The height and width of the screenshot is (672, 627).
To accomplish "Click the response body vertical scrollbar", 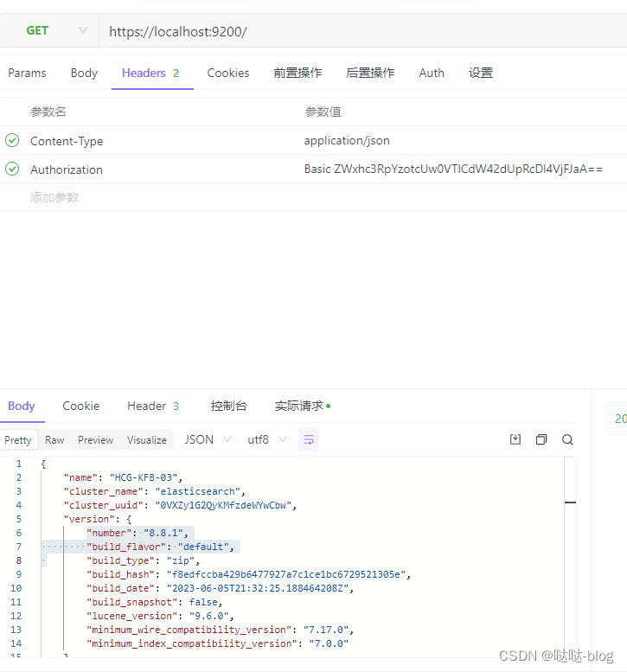I will (570, 556).
